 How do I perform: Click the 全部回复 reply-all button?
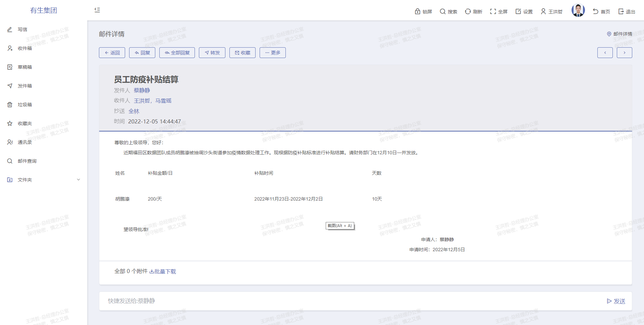pyautogui.click(x=177, y=53)
